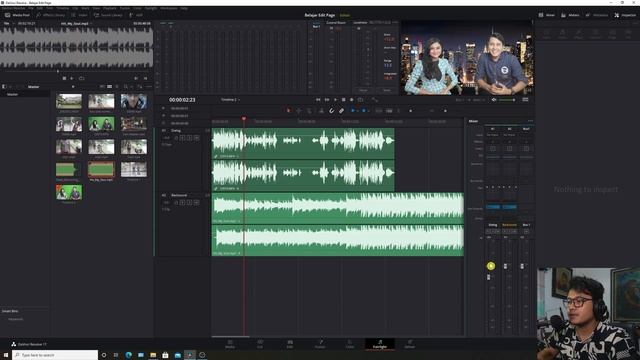The width and height of the screenshot is (640, 360).
Task: Solo the A1 Dialog track in header
Action: [190, 138]
